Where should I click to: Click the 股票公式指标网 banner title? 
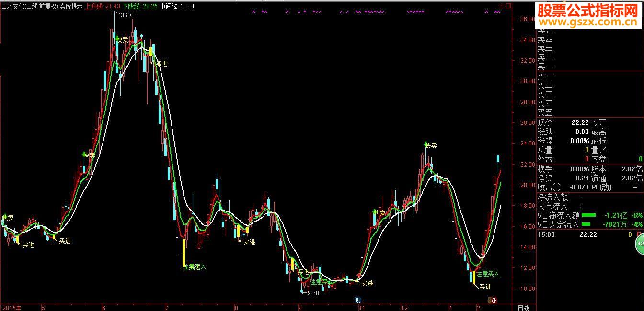point(587,10)
